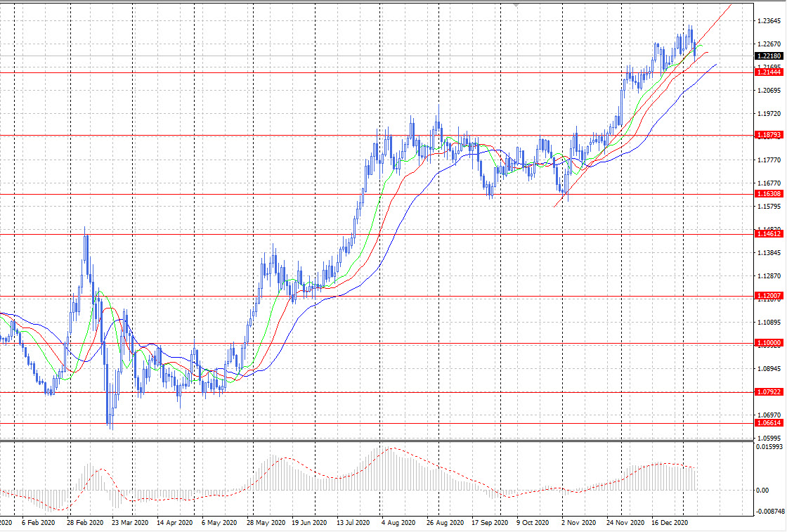Select the red level label 1.10000
The height and width of the screenshot is (532, 787).
(x=769, y=343)
